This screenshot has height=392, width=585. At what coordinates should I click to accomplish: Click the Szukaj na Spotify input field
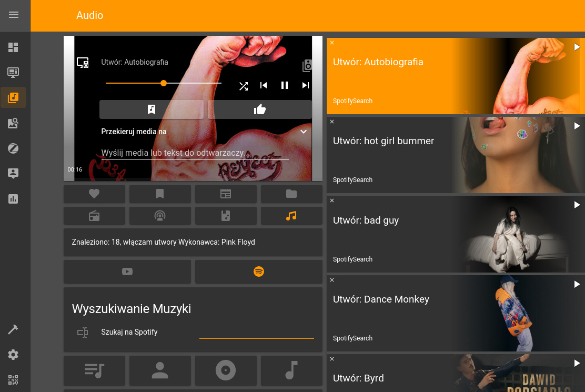click(x=257, y=333)
